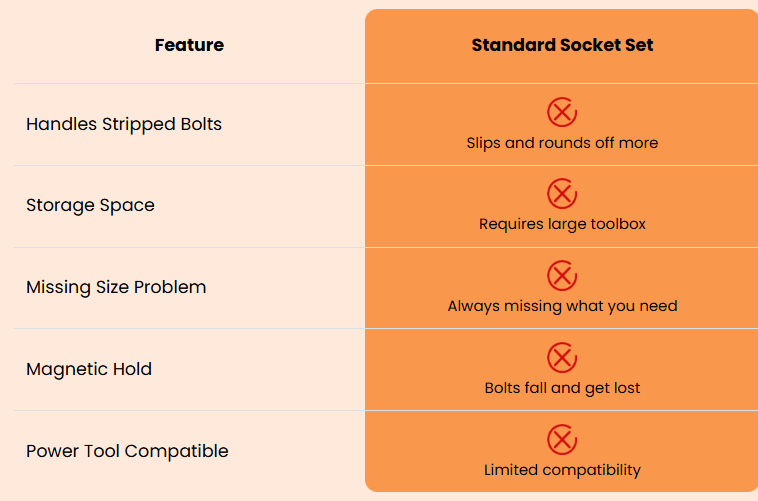The width and height of the screenshot is (758, 501).
Task: Select the Feature column header
Action: 190,45
